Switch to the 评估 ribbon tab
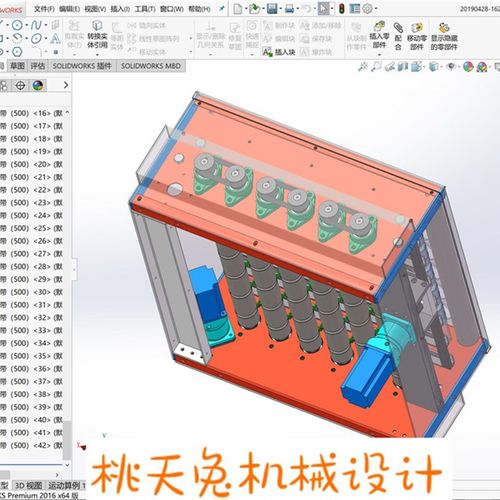 coord(38,66)
